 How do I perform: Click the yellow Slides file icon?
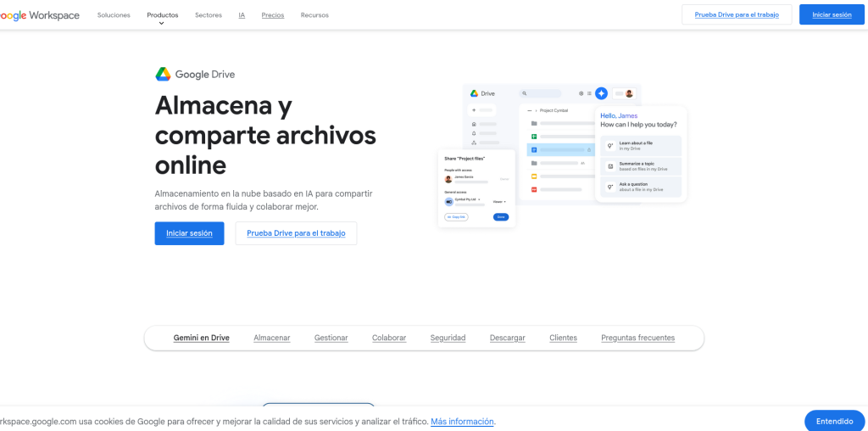coord(535,176)
